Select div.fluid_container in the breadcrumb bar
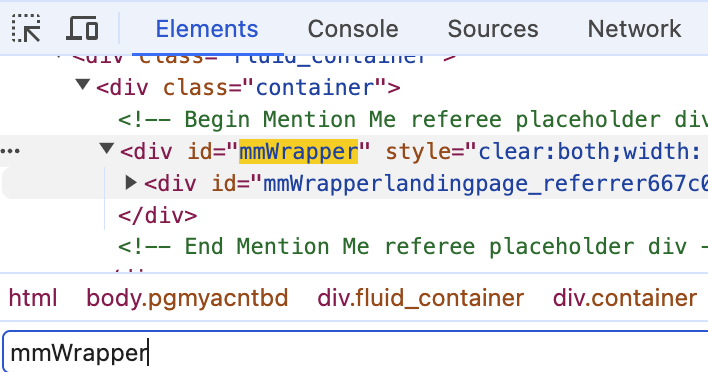Screen dimensions: 708x372 click(x=420, y=298)
